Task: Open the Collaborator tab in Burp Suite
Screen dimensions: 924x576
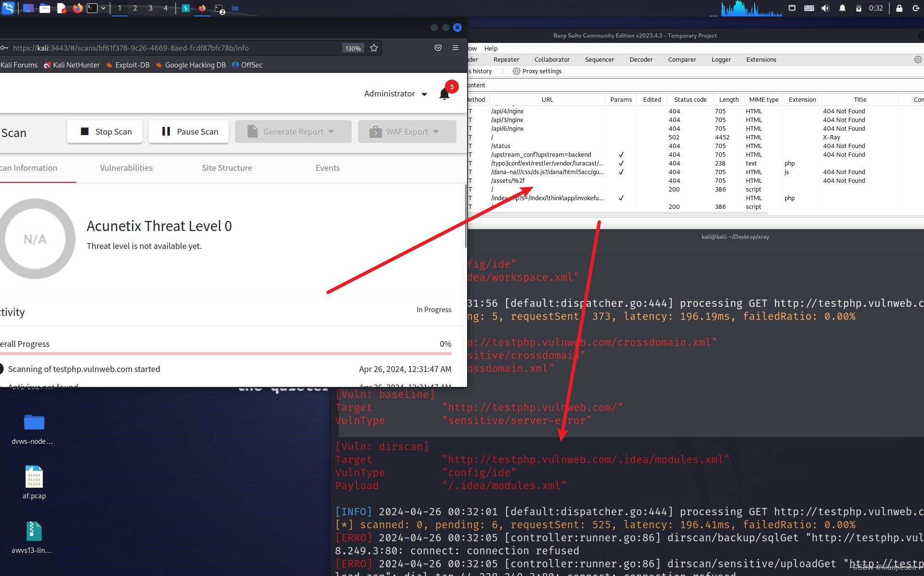Action: point(552,60)
